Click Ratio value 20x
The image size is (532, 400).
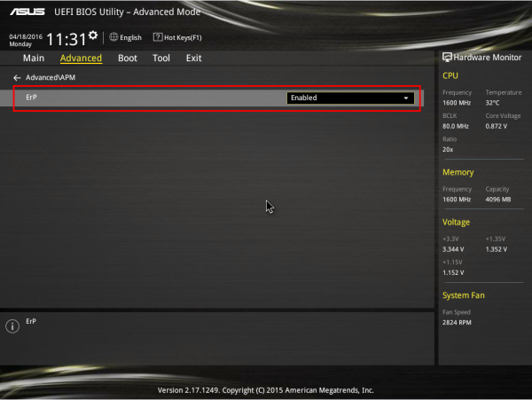tap(448, 150)
